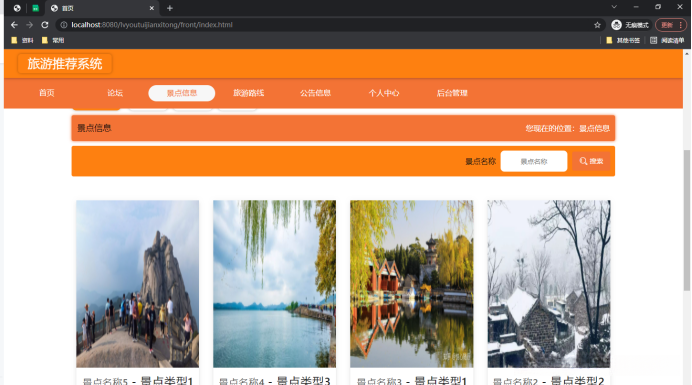This screenshot has height=385, width=692.
Task: Close the 首页 browser tab
Action: click(x=151, y=8)
